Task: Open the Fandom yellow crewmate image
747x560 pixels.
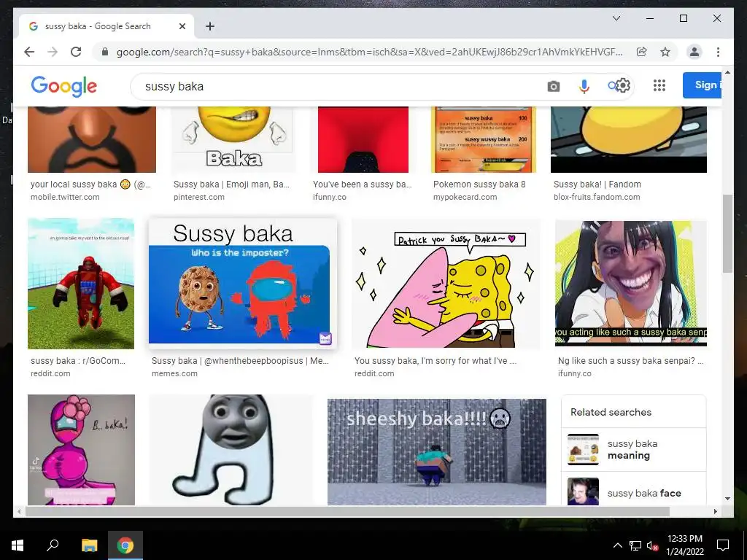Action: tap(629, 139)
